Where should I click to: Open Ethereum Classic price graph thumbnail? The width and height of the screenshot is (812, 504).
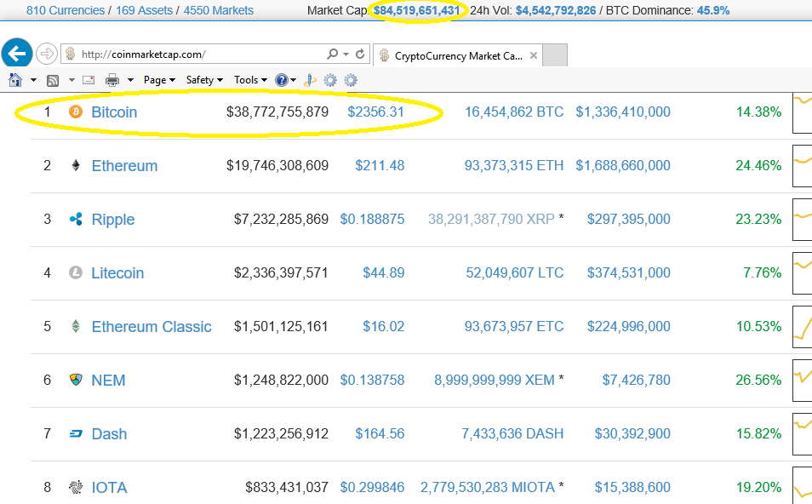click(x=802, y=326)
